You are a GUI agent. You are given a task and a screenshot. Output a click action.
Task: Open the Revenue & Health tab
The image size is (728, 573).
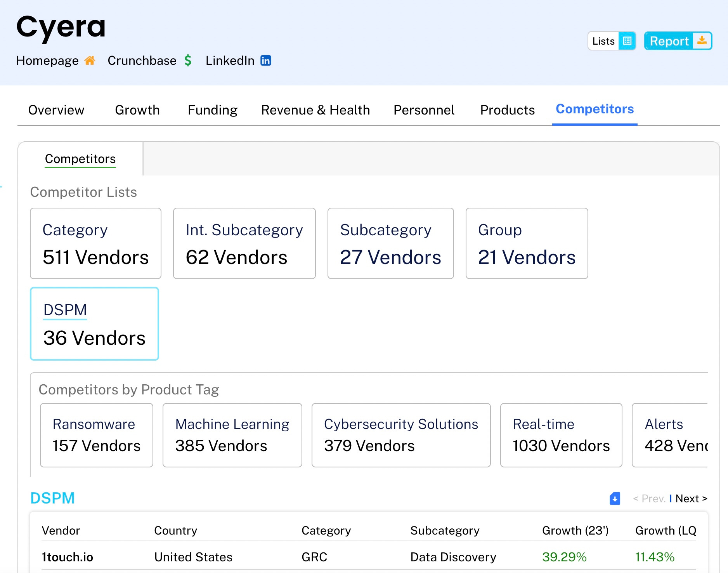click(315, 110)
